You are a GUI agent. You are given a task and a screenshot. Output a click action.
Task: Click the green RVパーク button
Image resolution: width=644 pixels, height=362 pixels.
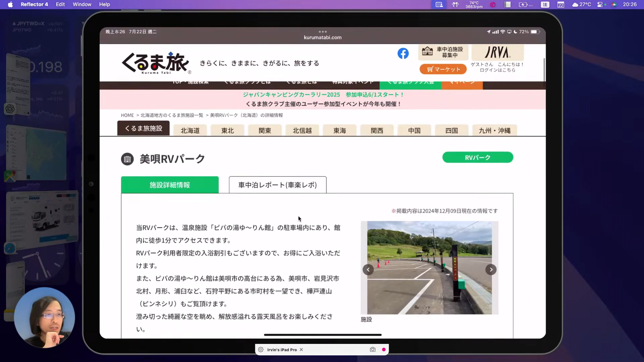pyautogui.click(x=477, y=158)
